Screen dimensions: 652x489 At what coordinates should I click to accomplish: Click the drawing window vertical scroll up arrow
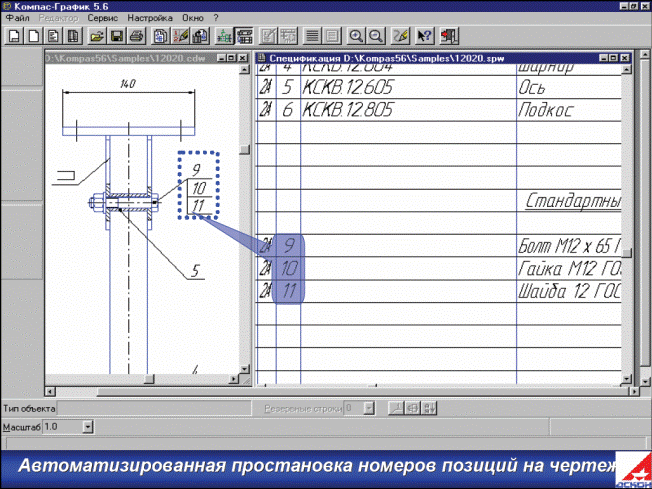point(244,69)
